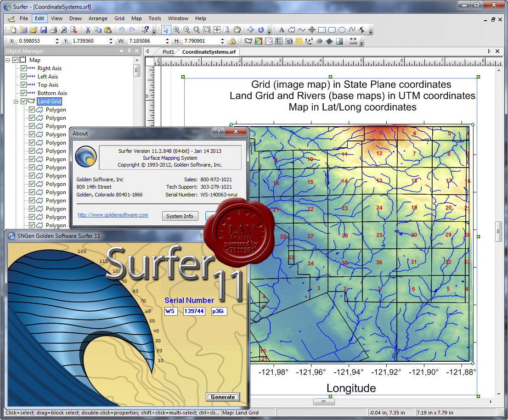Create a new Post Map icon
508x420 pixels.
(x=269, y=41)
